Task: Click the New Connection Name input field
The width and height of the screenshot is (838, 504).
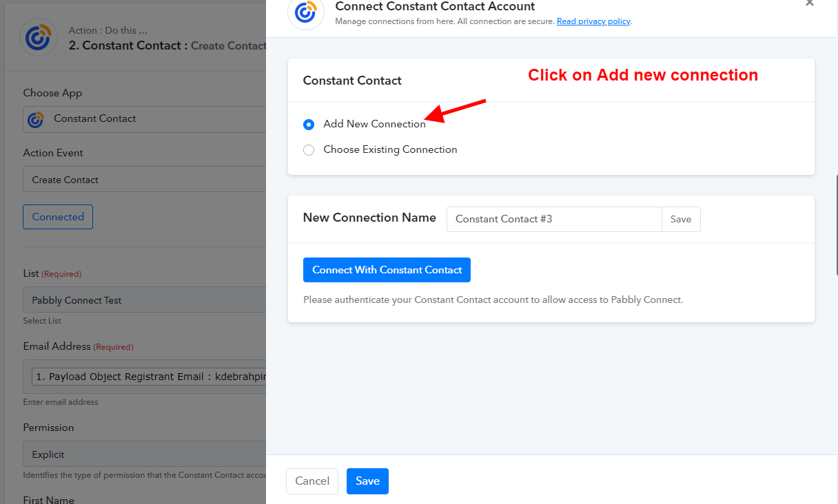Action: point(554,219)
